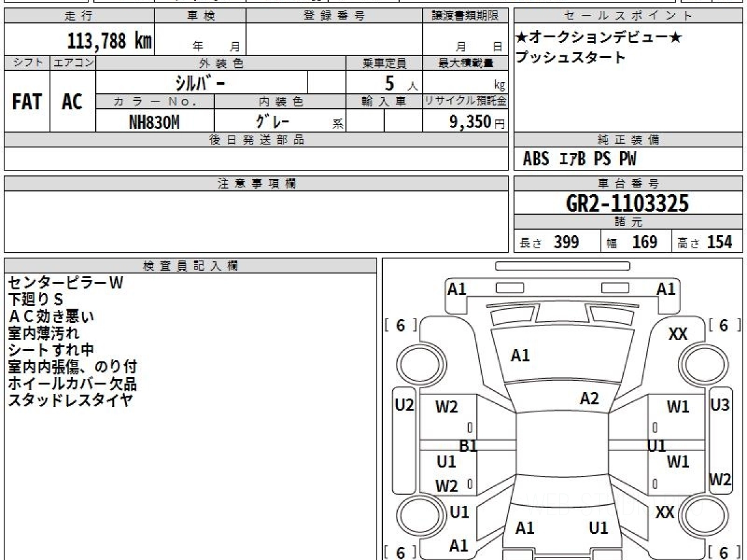Click the 内装色 label
Image resolution: width=747 pixels, height=560 pixels.
pyautogui.click(x=280, y=101)
